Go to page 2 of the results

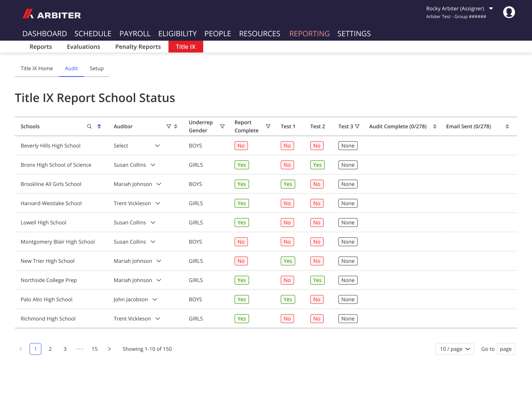(x=50, y=349)
